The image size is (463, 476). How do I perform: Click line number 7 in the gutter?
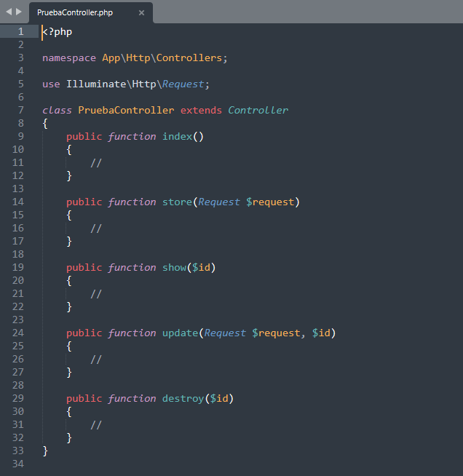point(20,110)
